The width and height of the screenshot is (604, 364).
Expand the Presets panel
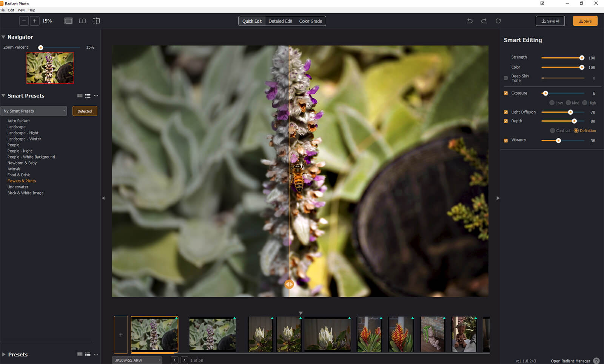pyautogui.click(x=4, y=355)
